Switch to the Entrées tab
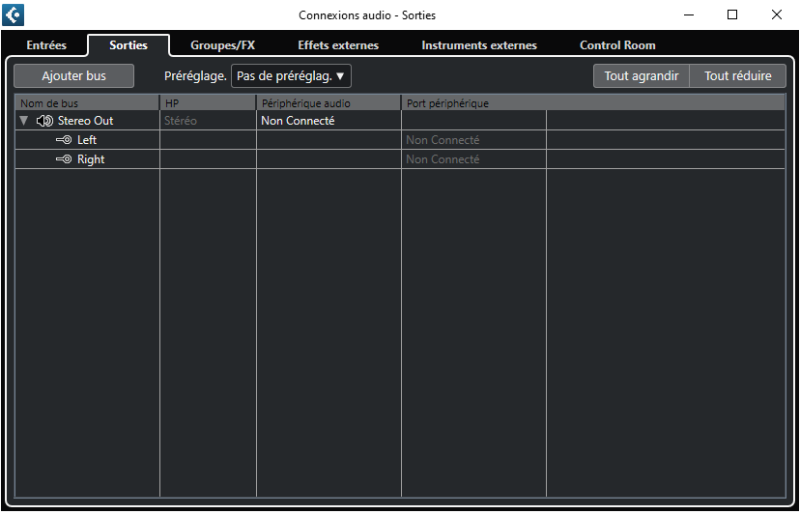800x512 pixels. coord(46,45)
